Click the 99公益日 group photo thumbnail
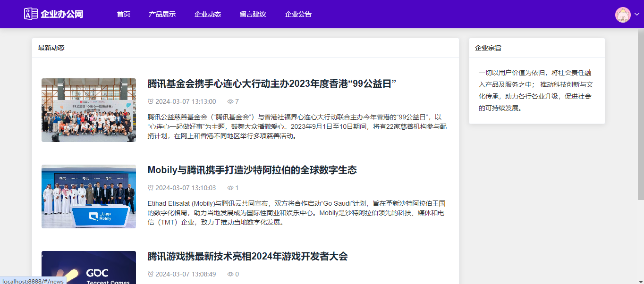Image resolution: width=644 pixels, height=284 pixels. point(89,110)
